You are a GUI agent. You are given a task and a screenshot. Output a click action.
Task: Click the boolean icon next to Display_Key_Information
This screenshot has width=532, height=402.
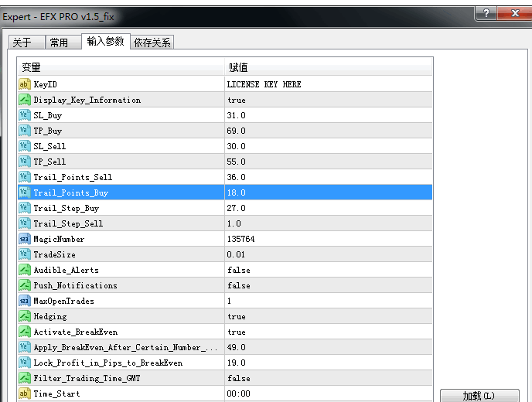point(24,100)
